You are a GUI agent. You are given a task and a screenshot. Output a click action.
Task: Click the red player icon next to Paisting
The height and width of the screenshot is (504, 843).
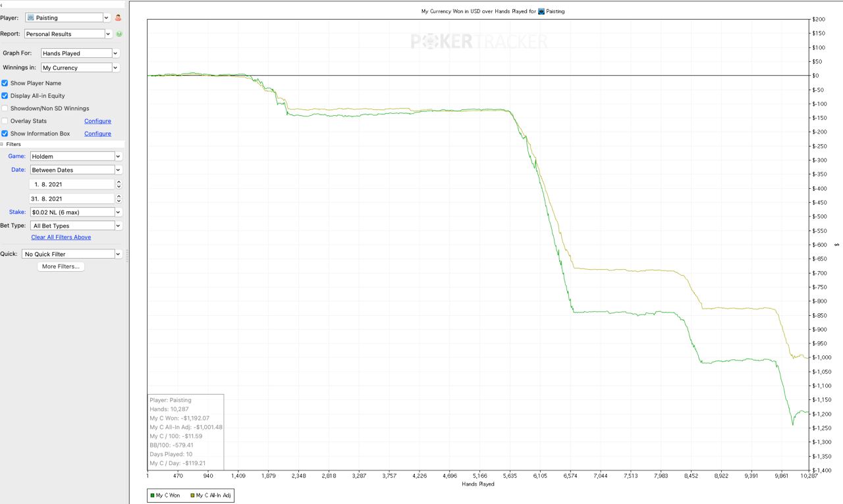(x=119, y=18)
